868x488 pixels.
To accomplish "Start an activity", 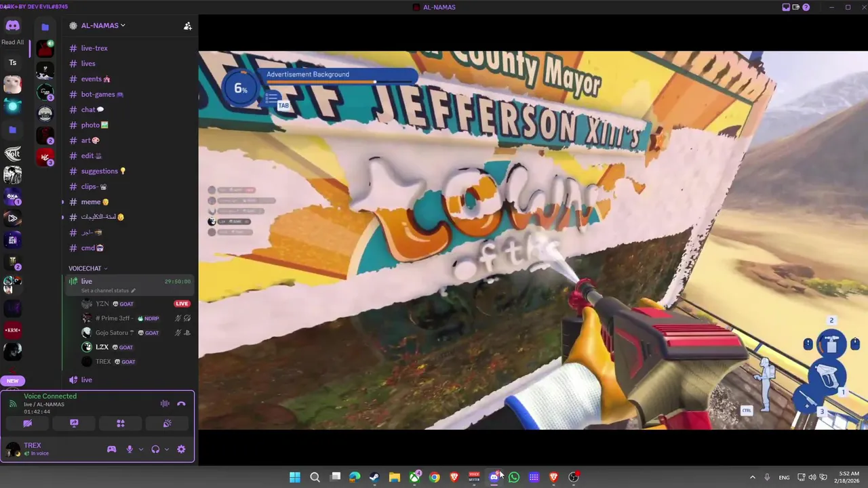I will [121, 424].
